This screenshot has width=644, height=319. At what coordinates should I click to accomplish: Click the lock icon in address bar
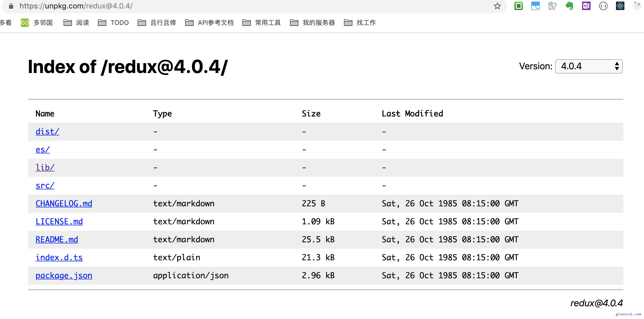point(11,6)
